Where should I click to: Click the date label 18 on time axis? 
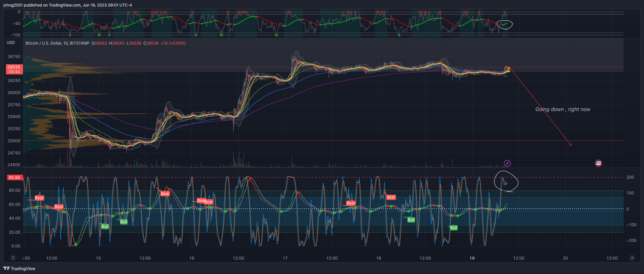[x=379, y=258]
